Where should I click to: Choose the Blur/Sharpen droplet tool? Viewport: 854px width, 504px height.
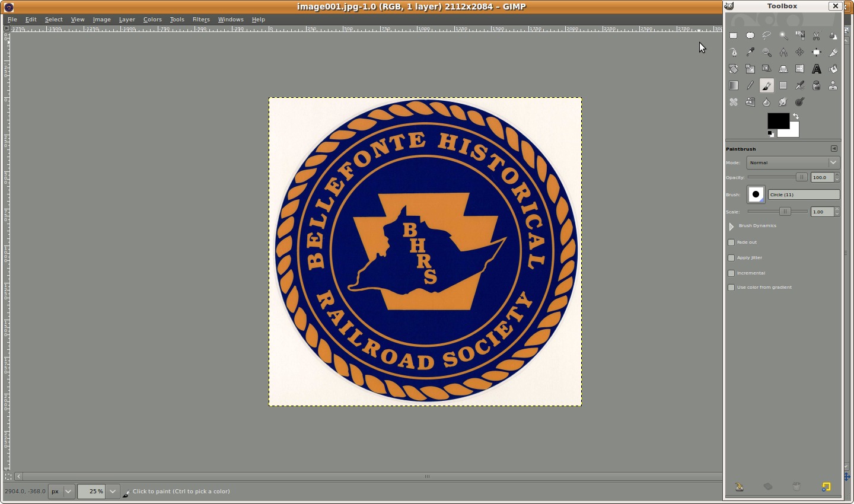pyautogui.click(x=767, y=102)
